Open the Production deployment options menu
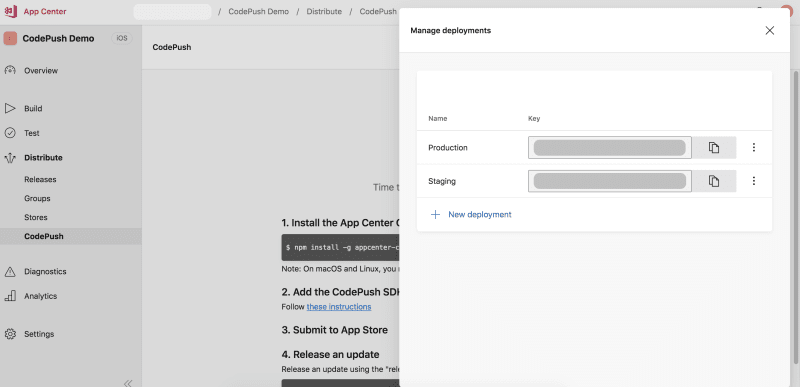This screenshot has width=800, height=387. [x=754, y=148]
